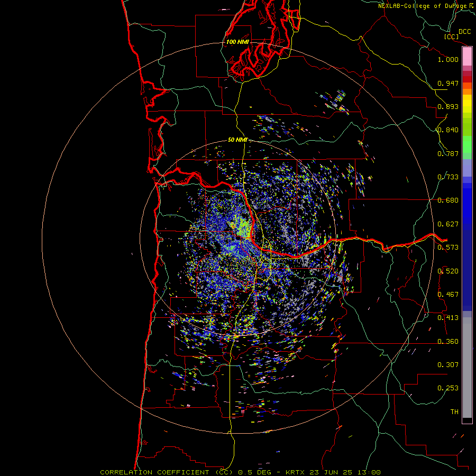
Task: Select the 0.627 scale value
Action: click(x=448, y=224)
